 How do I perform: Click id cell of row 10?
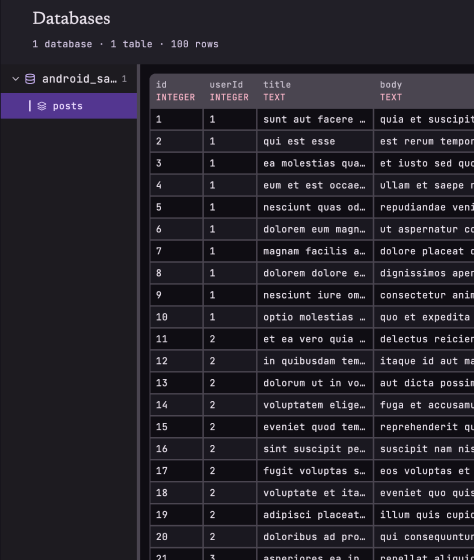[x=177, y=317]
